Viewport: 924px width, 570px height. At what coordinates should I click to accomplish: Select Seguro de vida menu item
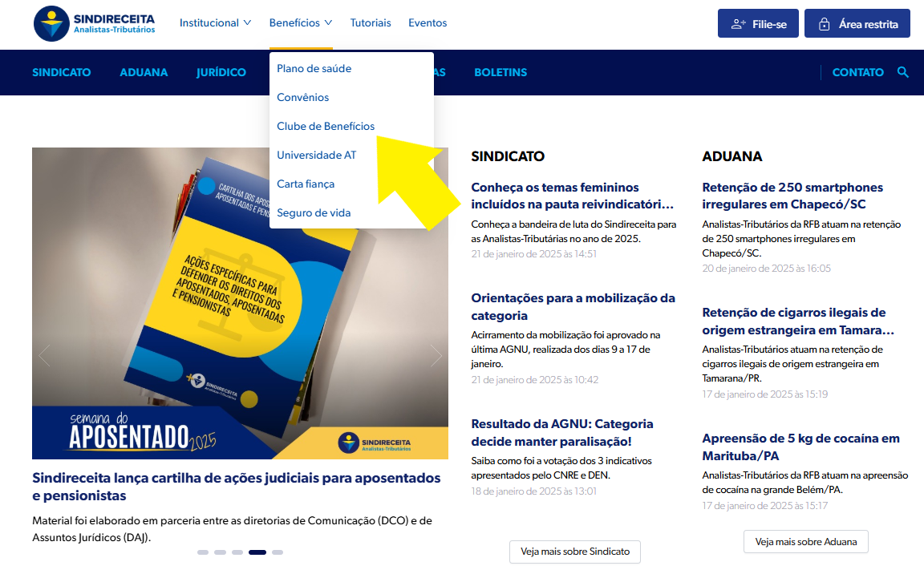(x=314, y=212)
